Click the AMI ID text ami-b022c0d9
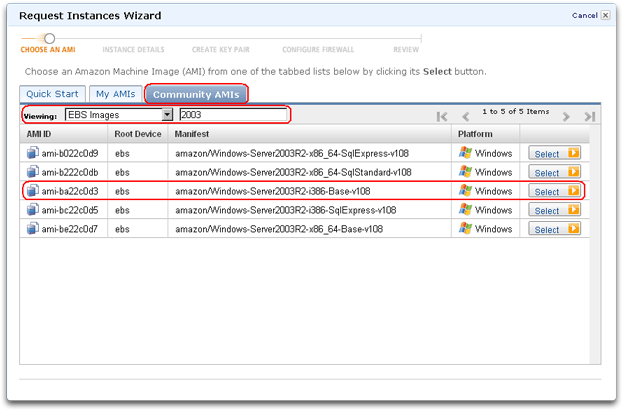 [x=70, y=153]
